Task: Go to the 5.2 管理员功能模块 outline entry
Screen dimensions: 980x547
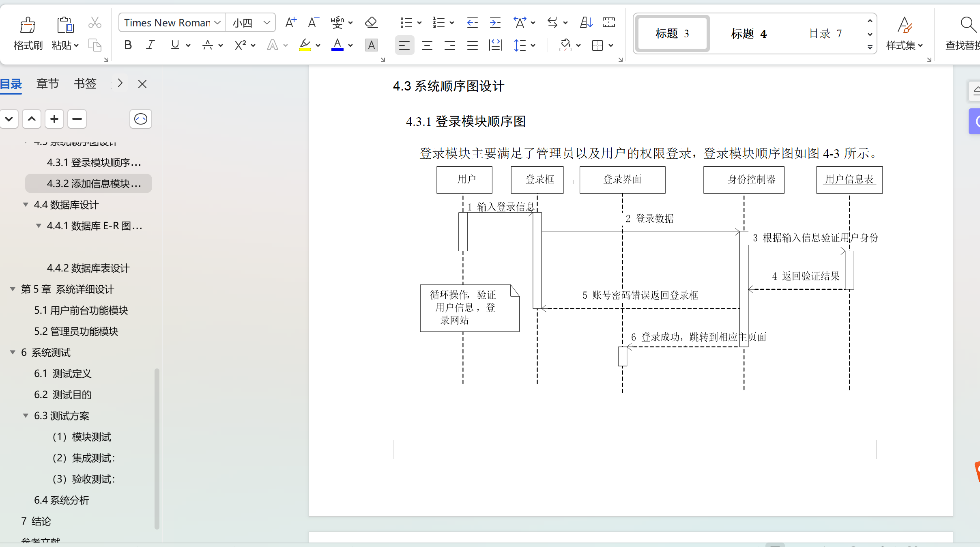Action: click(76, 332)
